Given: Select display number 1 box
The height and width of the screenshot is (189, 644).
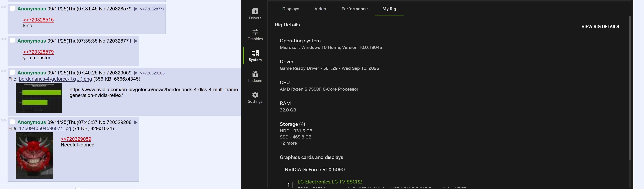Looking at the screenshot, I should pos(289,185).
